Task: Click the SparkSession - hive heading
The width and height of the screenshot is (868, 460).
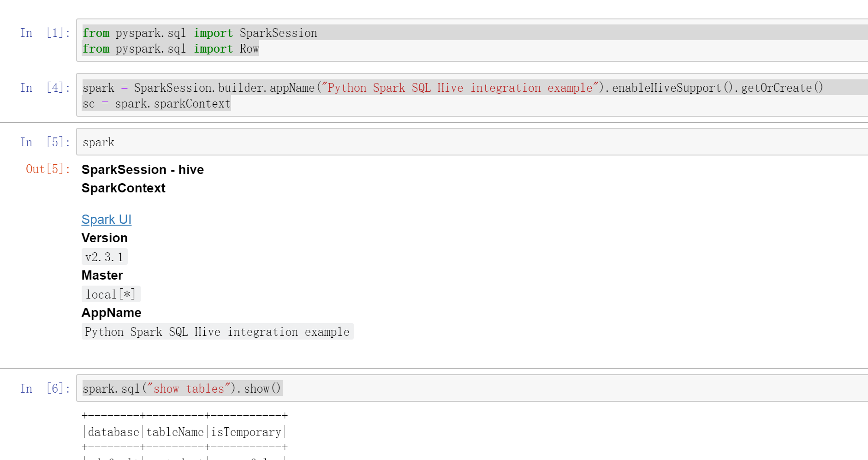Action: coord(143,169)
